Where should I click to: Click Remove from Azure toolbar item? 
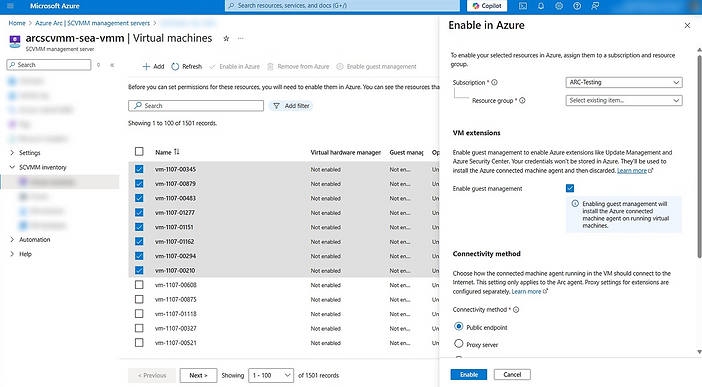(298, 66)
